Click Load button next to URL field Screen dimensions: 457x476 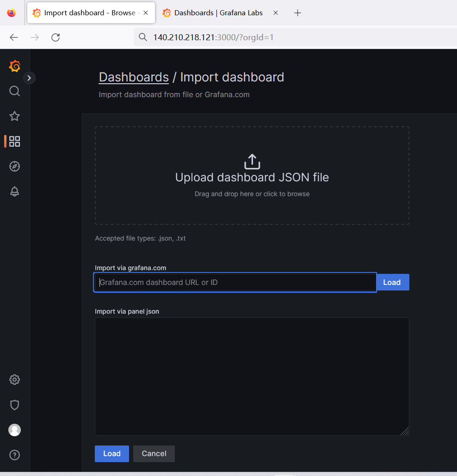coord(392,282)
